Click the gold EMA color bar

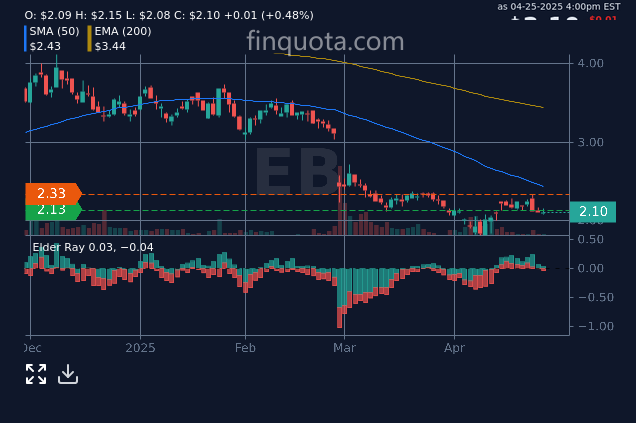click(x=90, y=39)
